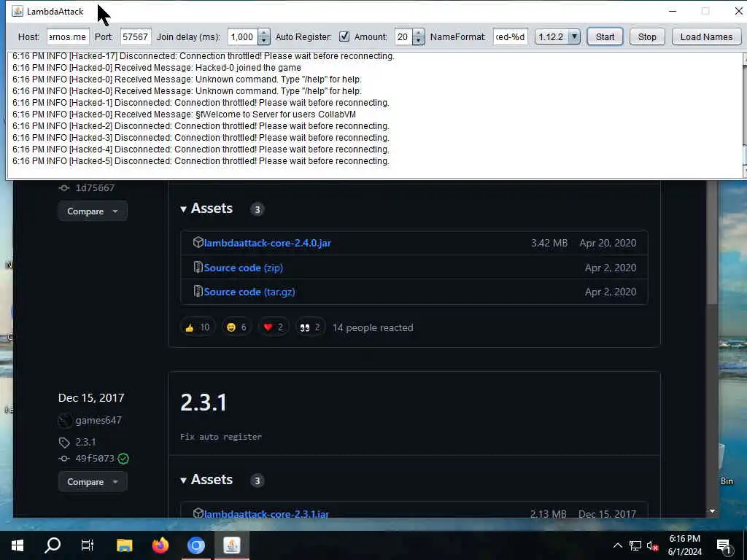Click the tag icon beside 2.3.1
This screenshot has width=747, height=560.
[64, 443]
